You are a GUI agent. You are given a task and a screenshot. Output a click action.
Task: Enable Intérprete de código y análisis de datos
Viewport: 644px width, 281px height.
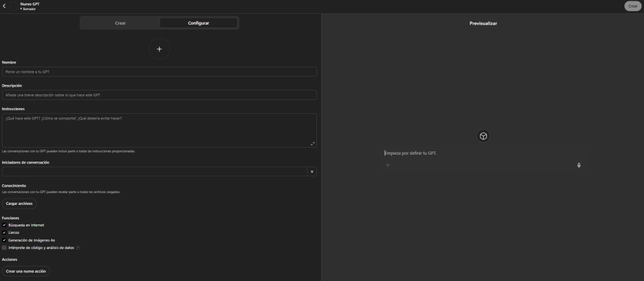point(4,248)
